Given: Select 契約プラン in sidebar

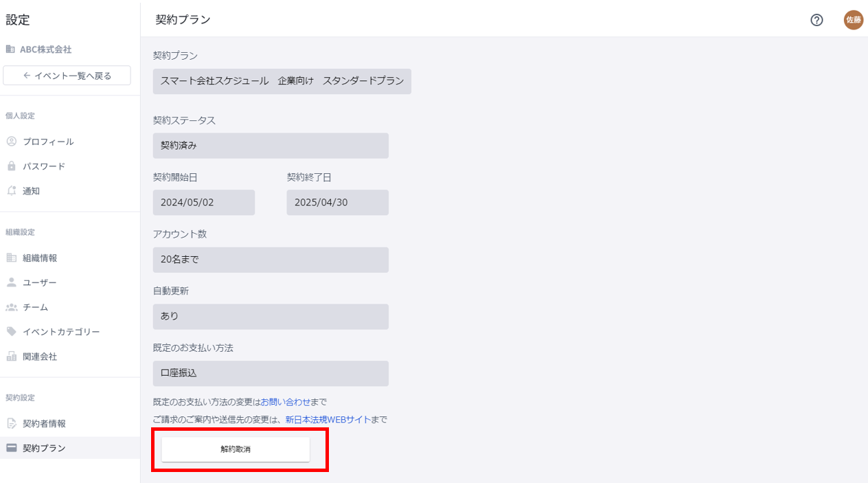Looking at the screenshot, I should (70, 448).
